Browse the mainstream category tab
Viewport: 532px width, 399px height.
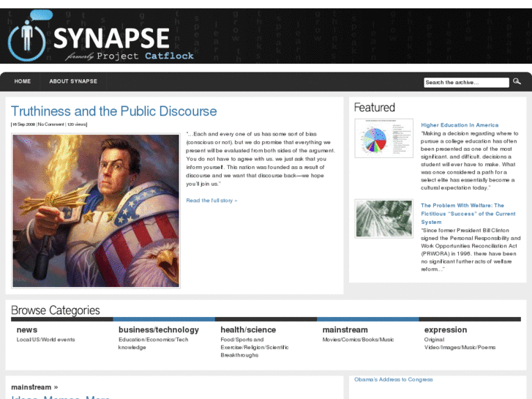pyautogui.click(x=345, y=329)
